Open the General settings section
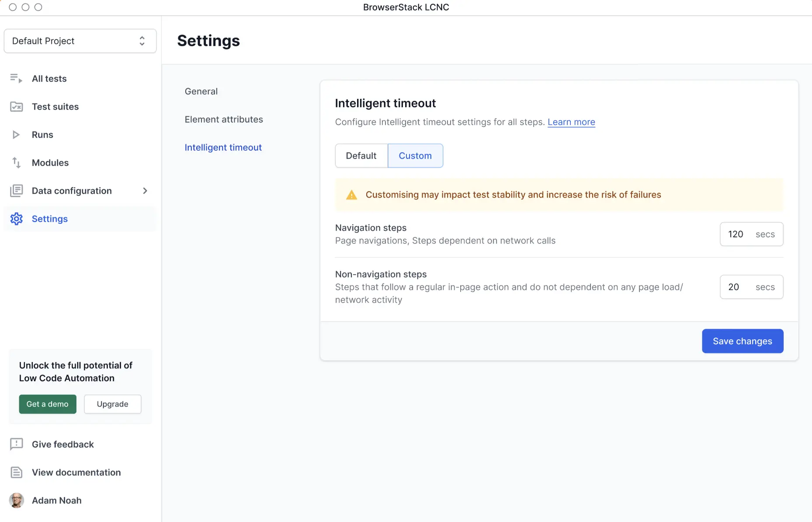 (201, 91)
